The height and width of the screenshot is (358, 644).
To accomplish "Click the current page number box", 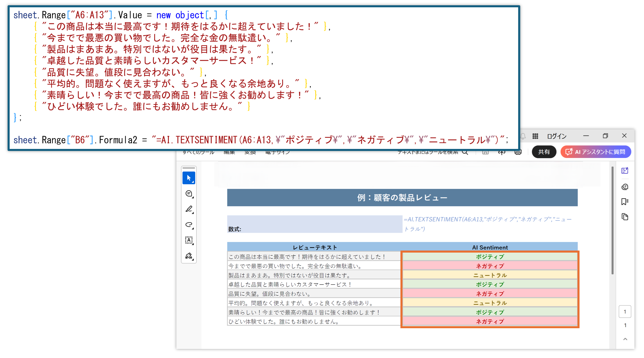I will tap(625, 312).
